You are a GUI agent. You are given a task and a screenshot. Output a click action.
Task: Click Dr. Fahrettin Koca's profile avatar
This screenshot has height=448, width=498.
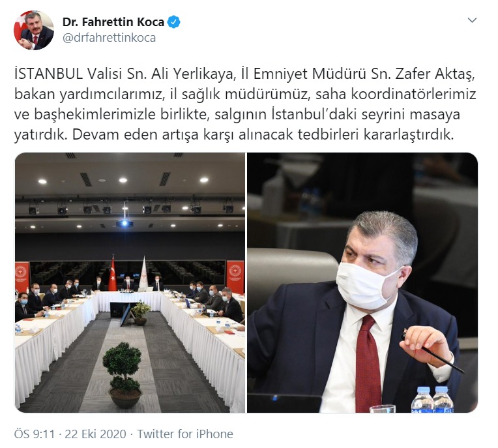[34, 30]
